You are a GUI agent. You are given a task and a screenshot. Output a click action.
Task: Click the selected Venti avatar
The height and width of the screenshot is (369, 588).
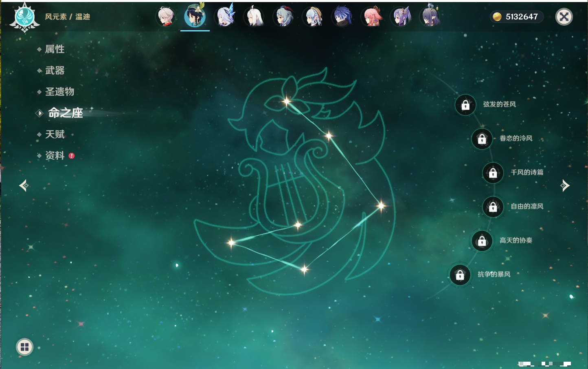click(195, 17)
